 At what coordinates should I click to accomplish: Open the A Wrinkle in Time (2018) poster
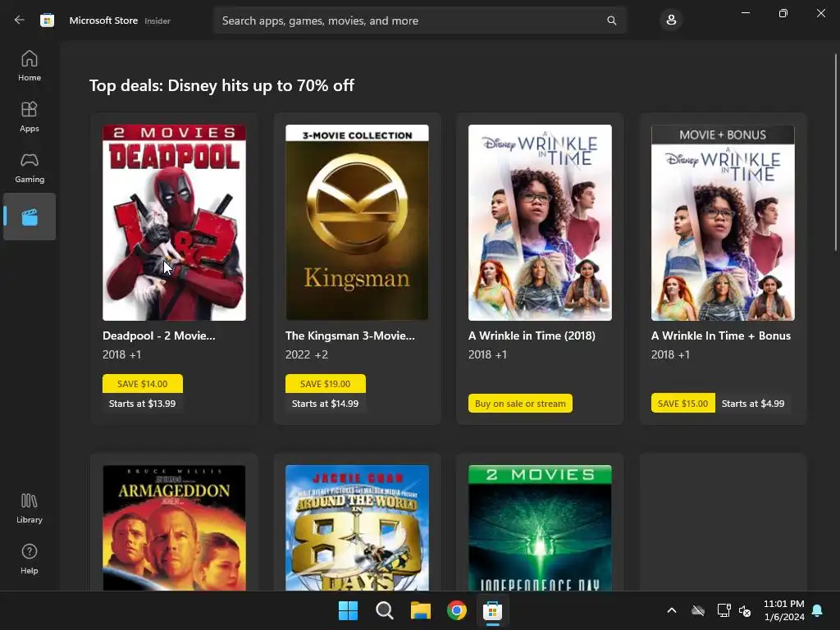pyautogui.click(x=540, y=222)
